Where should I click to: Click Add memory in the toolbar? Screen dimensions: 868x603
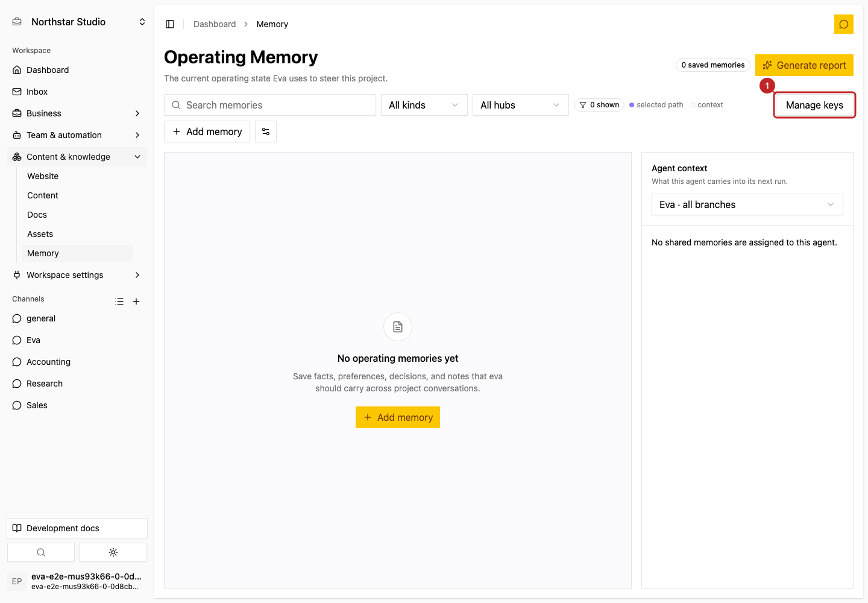207,131
